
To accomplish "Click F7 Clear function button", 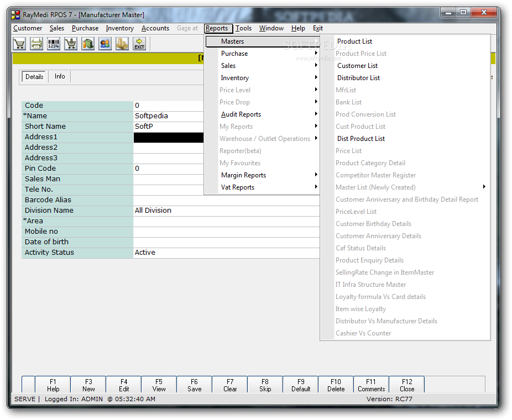I will tap(230, 385).
